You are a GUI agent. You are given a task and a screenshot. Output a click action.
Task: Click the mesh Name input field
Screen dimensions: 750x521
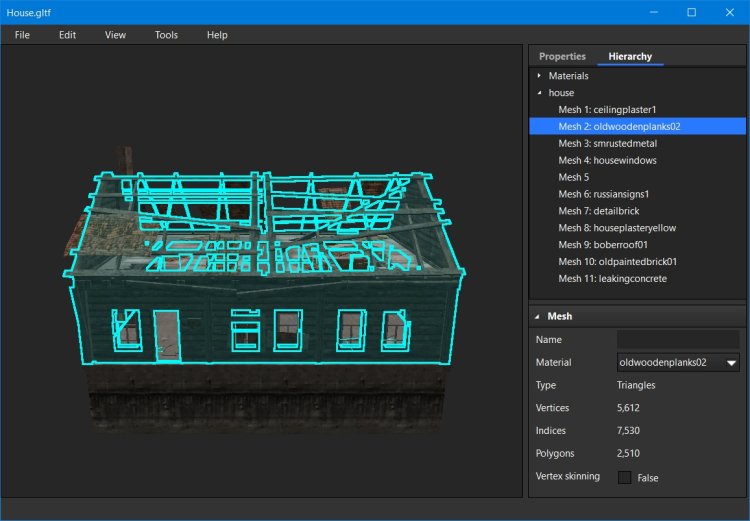pos(678,340)
